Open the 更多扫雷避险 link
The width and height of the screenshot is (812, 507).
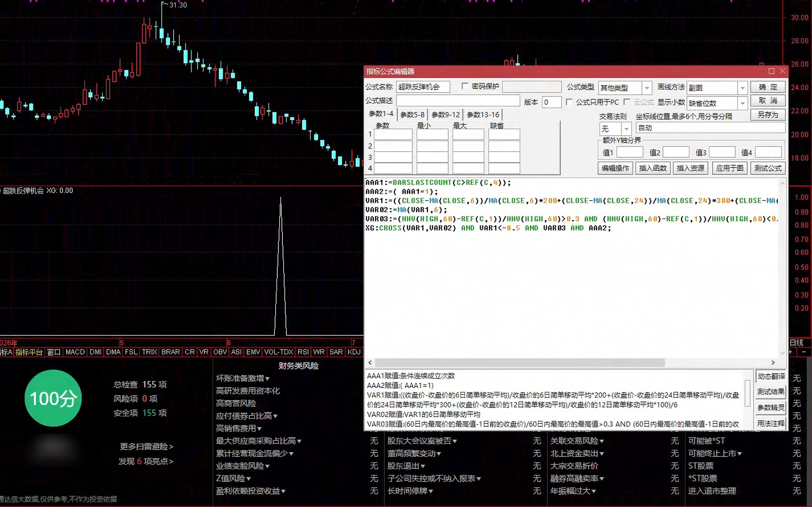coord(147,447)
